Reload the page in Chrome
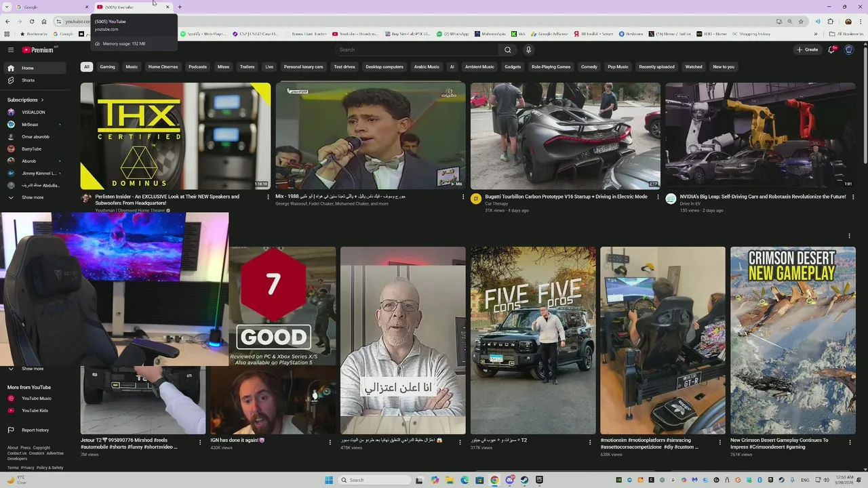Viewport: 868px width, 488px height. pyautogui.click(x=31, y=22)
